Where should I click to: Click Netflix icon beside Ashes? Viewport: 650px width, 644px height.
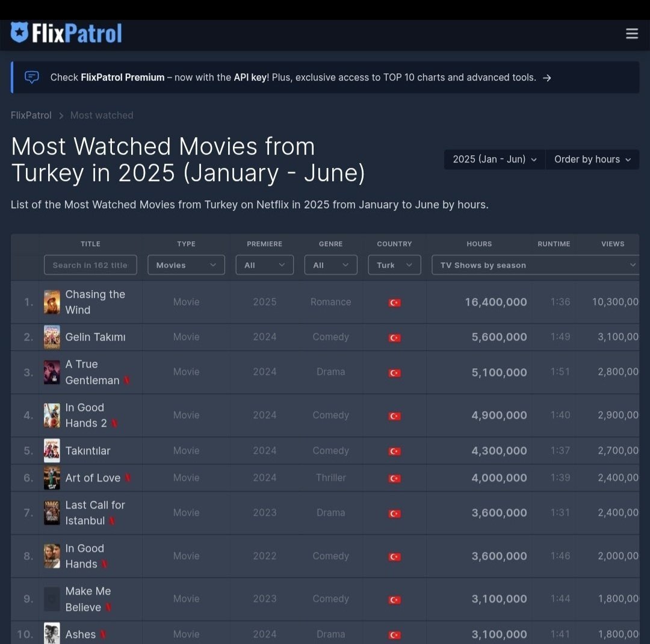click(x=104, y=634)
